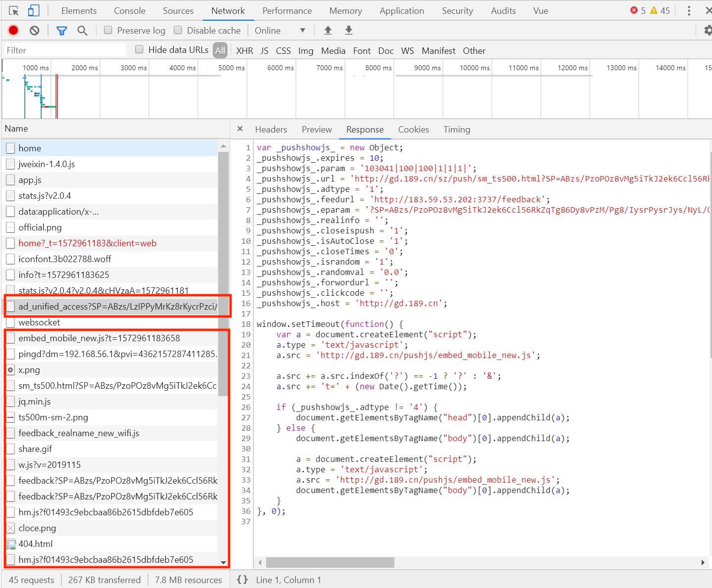Toggle the device toolbar icon

tap(33, 10)
